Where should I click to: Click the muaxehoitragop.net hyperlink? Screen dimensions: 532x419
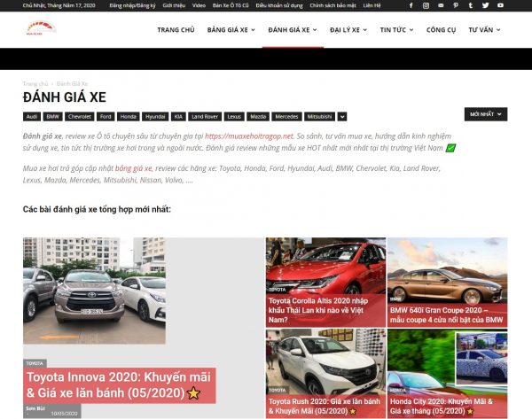[248, 136]
